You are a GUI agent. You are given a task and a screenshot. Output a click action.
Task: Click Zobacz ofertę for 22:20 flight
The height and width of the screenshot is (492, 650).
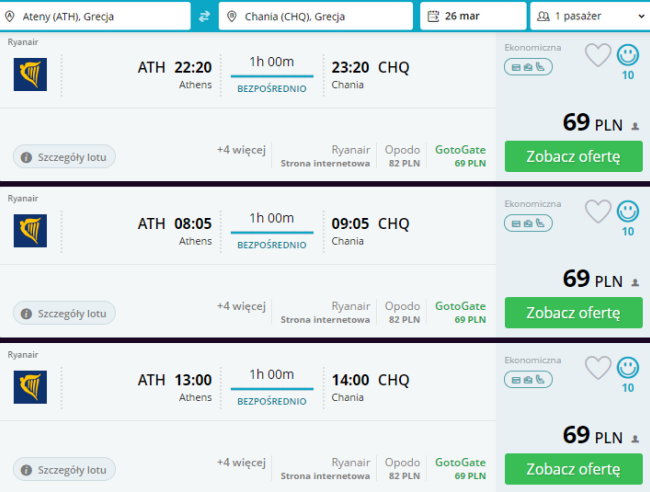point(574,156)
